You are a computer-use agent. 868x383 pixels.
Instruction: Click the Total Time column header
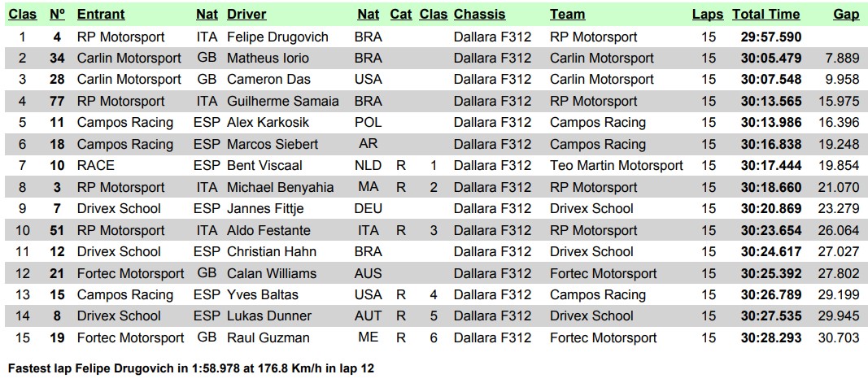pyautogui.click(x=765, y=15)
